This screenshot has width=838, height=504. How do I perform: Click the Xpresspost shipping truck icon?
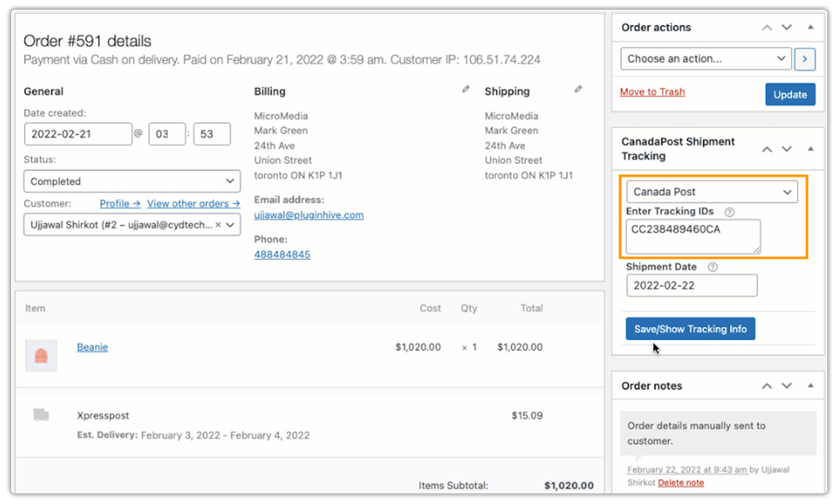[41, 415]
